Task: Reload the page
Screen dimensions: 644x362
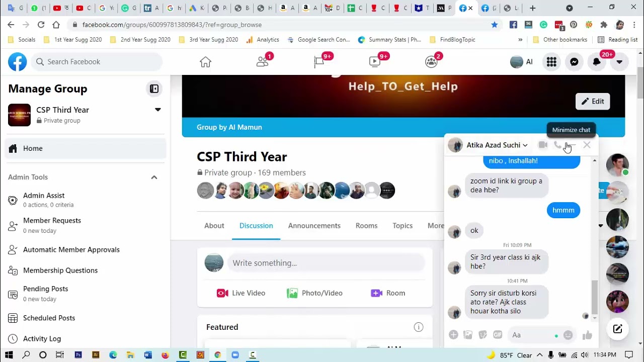Action: point(41,25)
